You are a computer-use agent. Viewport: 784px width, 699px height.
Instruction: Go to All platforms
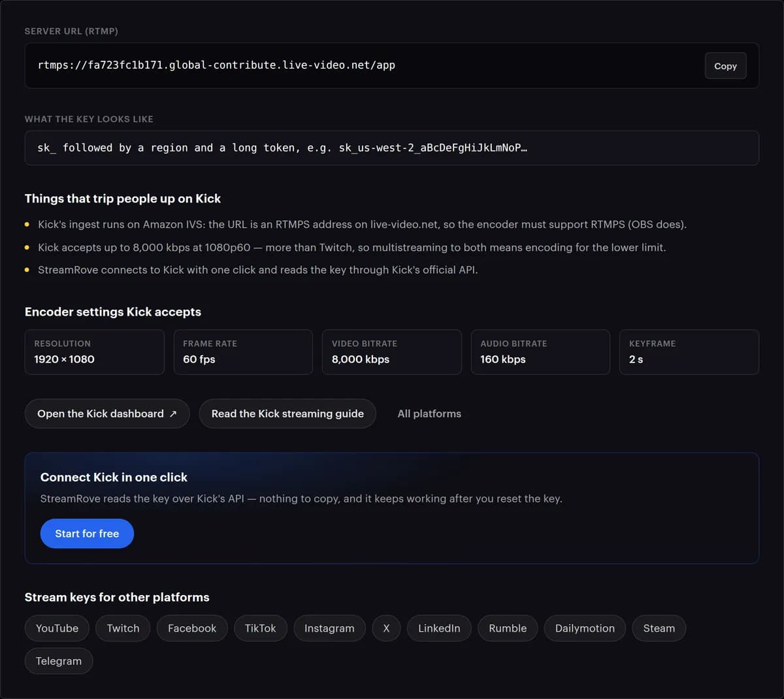click(429, 414)
